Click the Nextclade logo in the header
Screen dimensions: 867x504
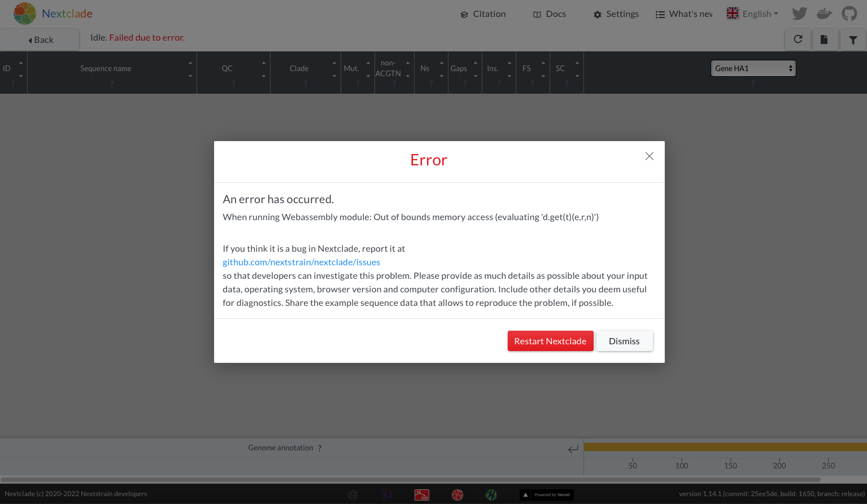click(52, 13)
